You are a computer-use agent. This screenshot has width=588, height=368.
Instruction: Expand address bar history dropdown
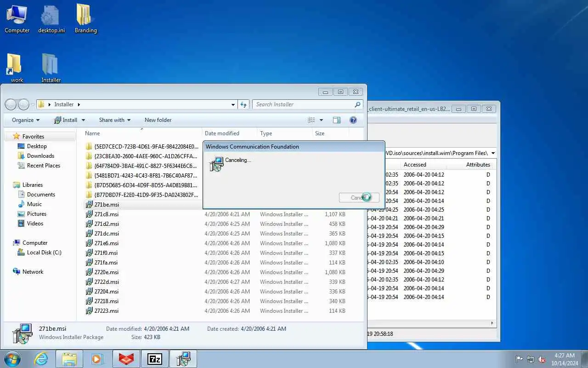(233, 105)
